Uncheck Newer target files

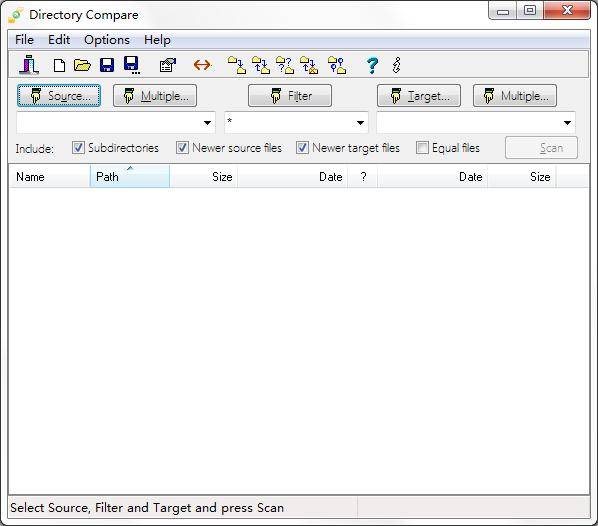click(x=302, y=148)
